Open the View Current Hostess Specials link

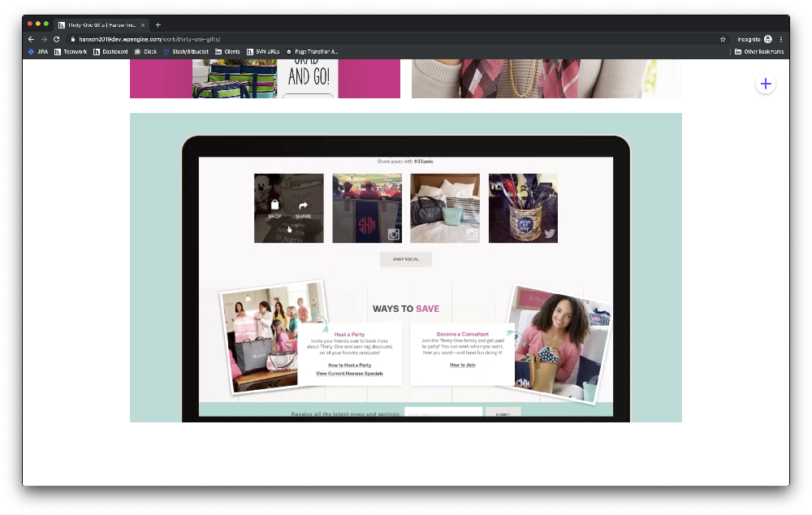point(349,374)
